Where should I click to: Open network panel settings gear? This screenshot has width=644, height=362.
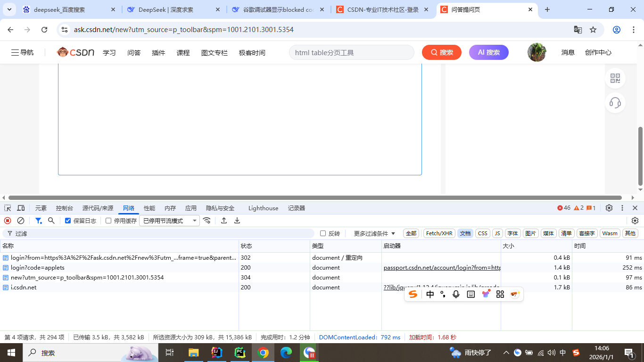(635, 221)
